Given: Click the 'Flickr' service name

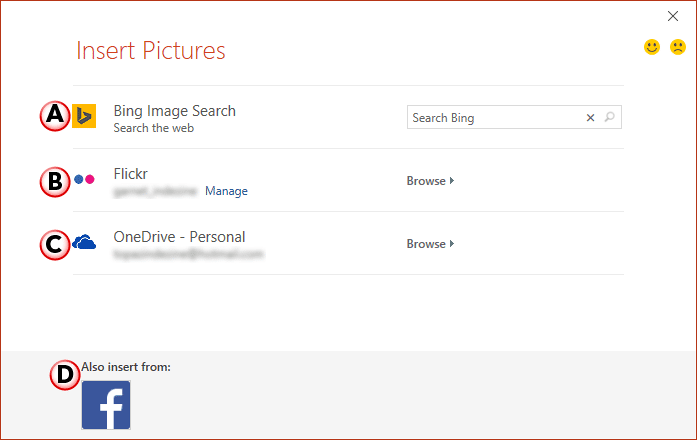Looking at the screenshot, I should [x=130, y=174].
